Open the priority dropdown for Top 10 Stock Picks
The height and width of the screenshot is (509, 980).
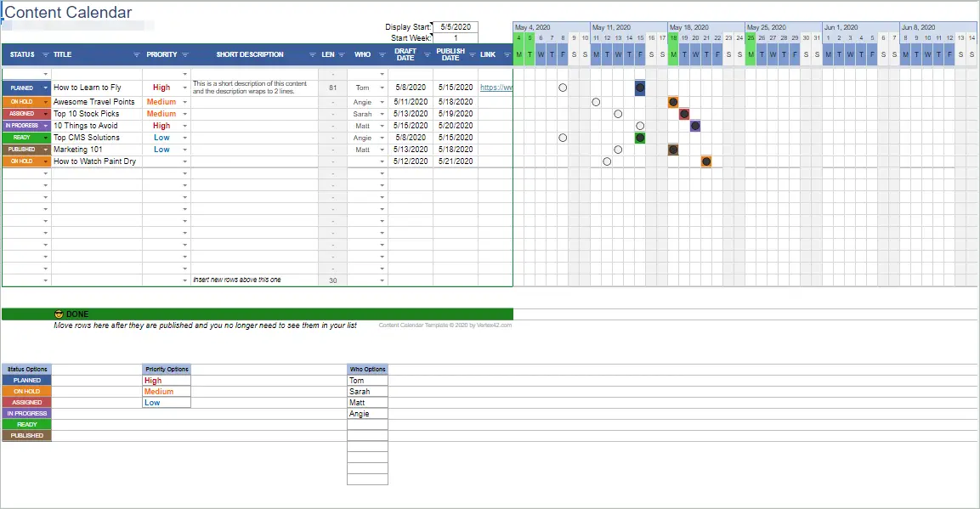coord(184,113)
